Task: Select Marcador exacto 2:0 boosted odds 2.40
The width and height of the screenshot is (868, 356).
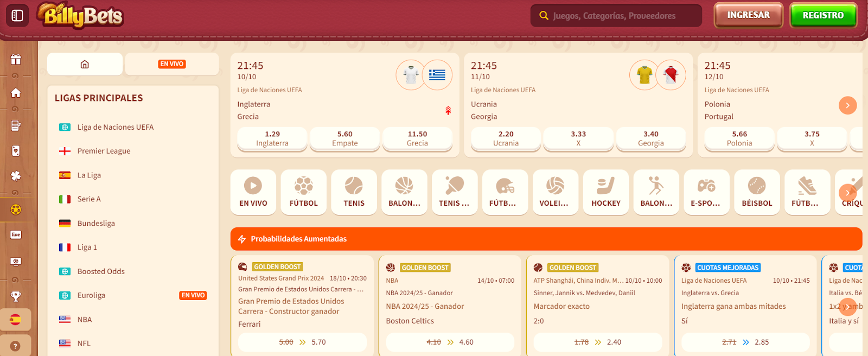Action: (598, 342)
